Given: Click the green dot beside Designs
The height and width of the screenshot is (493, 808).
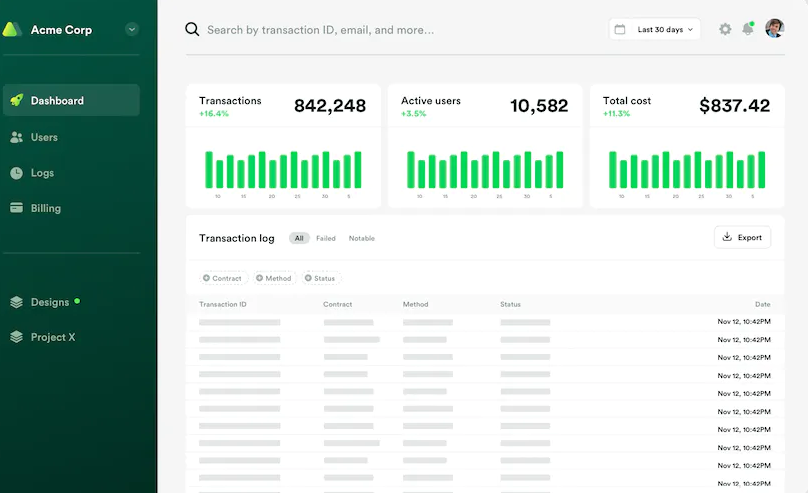Looking at the screenshot, I should click(x=77, y=301).
